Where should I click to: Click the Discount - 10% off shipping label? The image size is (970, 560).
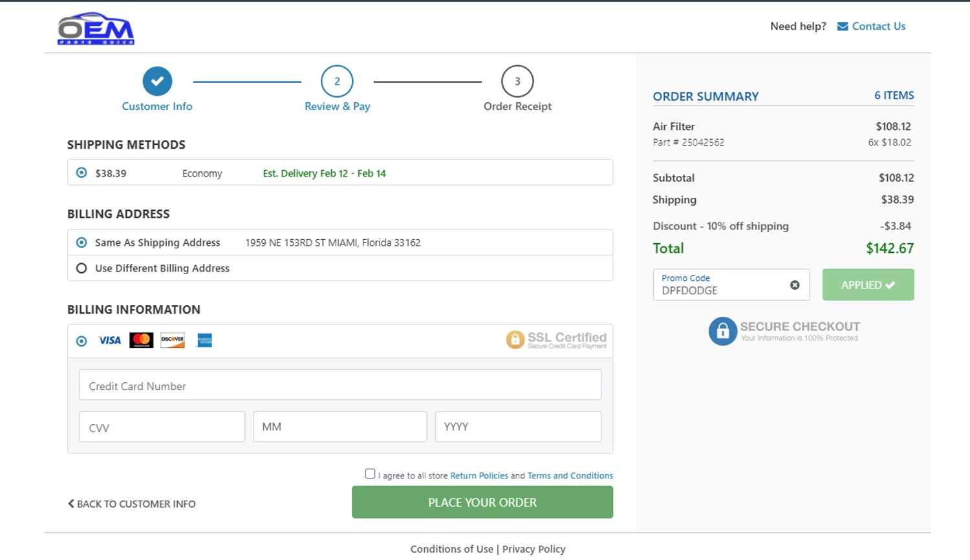pyautogui.click(x=721, y=226)
